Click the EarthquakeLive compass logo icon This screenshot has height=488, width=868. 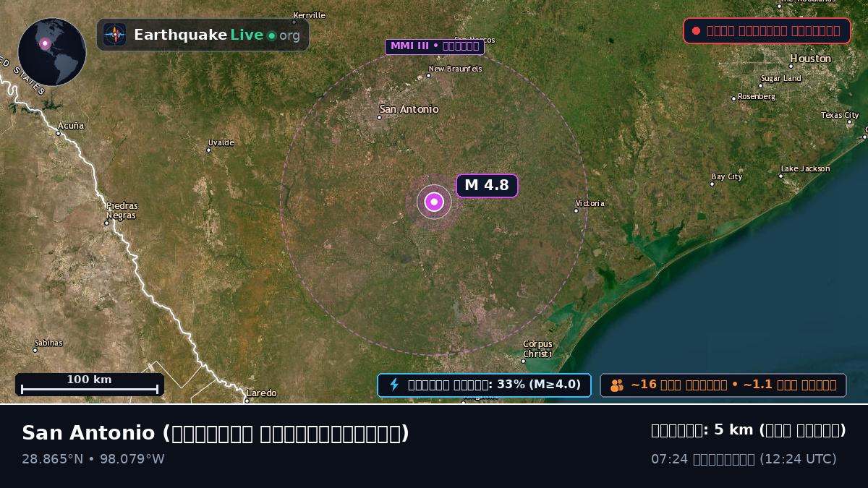(114, 35)
